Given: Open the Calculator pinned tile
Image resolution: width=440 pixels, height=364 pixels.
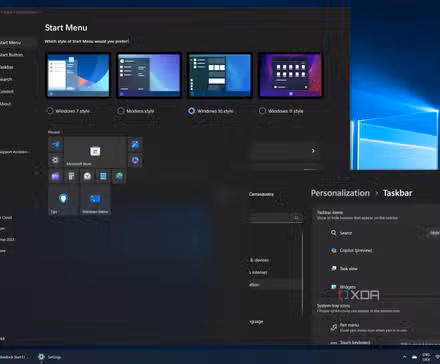Looking at the screenshot, I should tap(71, 176).
